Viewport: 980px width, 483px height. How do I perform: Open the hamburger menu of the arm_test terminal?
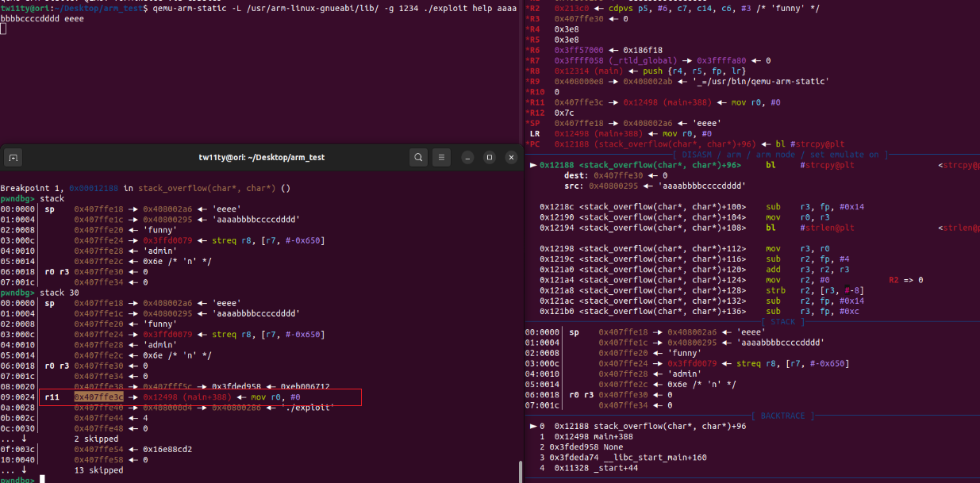tap(443, 157)
